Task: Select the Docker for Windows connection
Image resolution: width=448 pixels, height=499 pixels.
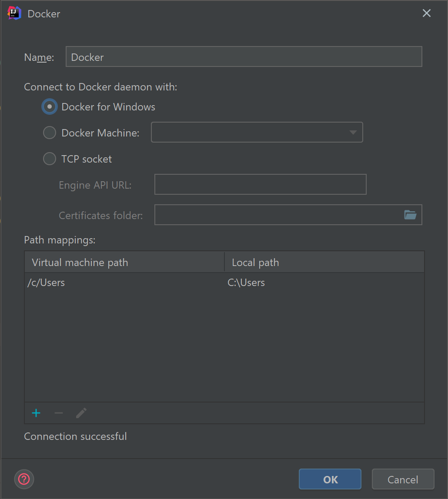Action: pyautogui.click(x=50, y=106)
